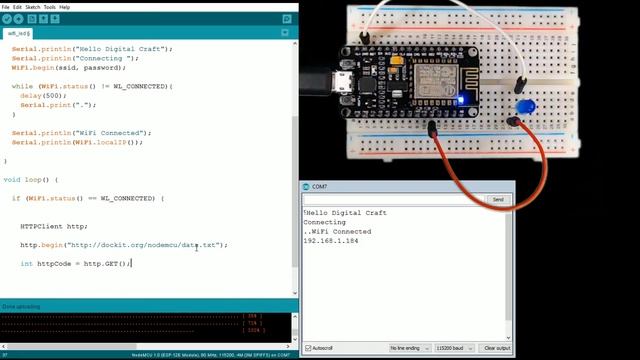Screen dimensions: 640x360
Task: Click the 'Hello Digital Craft' serial output line
Action: [x=345, y=213]
